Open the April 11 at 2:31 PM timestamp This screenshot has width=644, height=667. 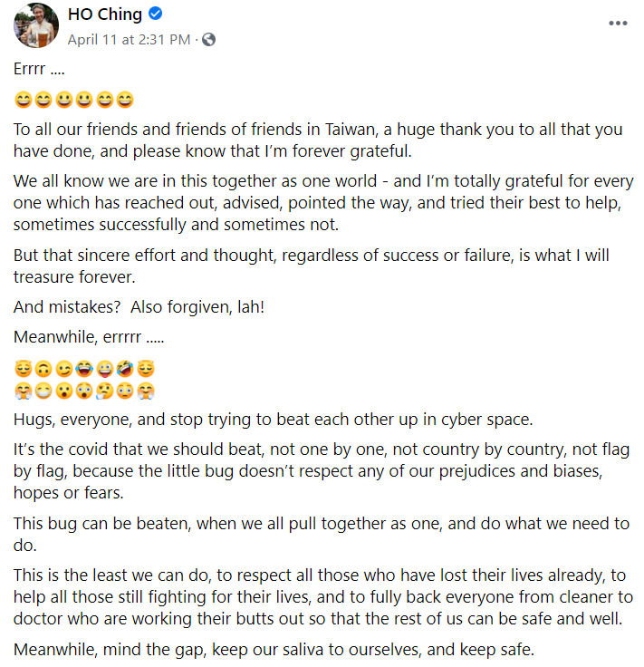129,39
